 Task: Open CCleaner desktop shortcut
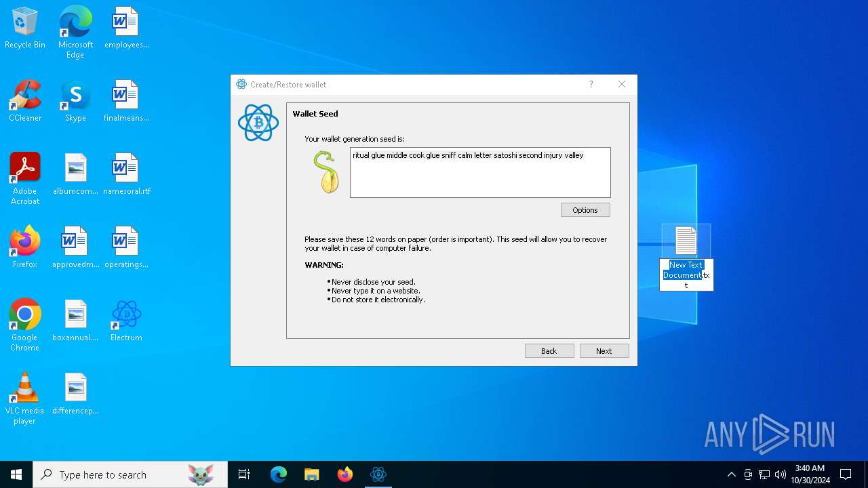click(25, 102)
